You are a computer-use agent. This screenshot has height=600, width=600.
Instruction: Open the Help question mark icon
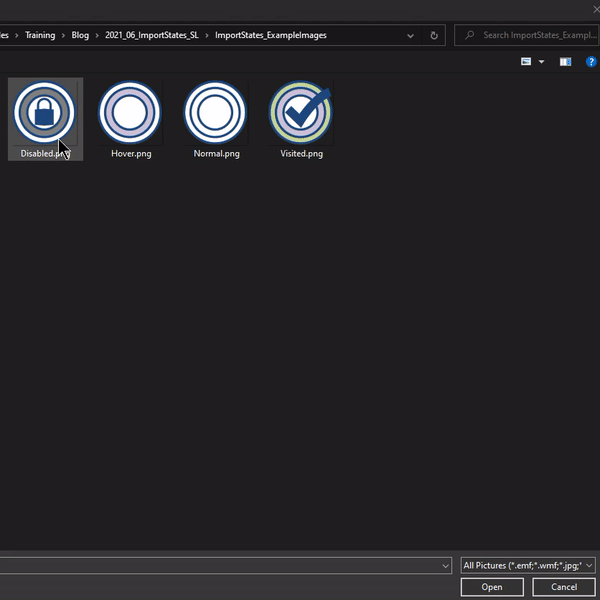pos(591,62)
